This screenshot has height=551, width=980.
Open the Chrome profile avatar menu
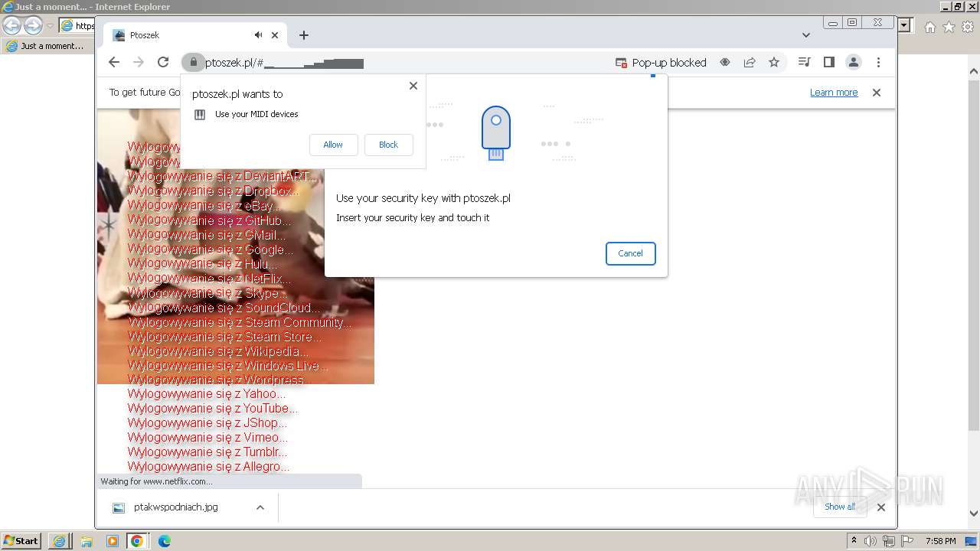pyautogui.click(x=853, y=63)
